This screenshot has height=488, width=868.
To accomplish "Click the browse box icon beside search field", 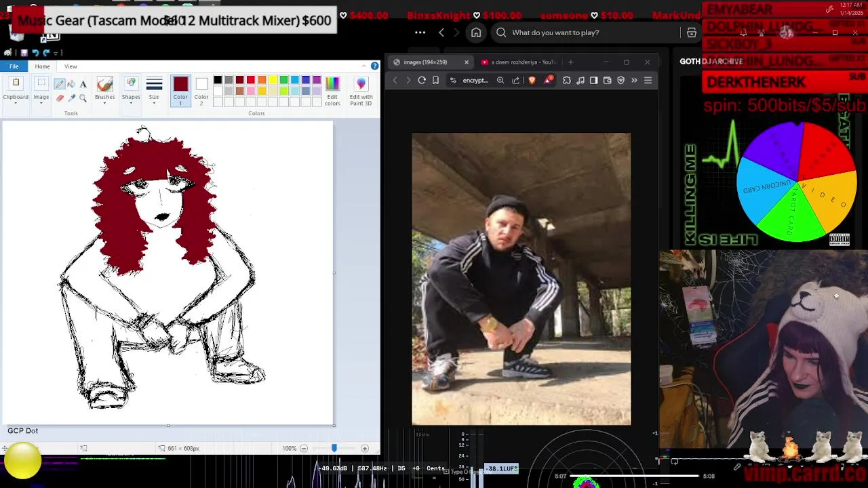I will (x=692, y=33).
